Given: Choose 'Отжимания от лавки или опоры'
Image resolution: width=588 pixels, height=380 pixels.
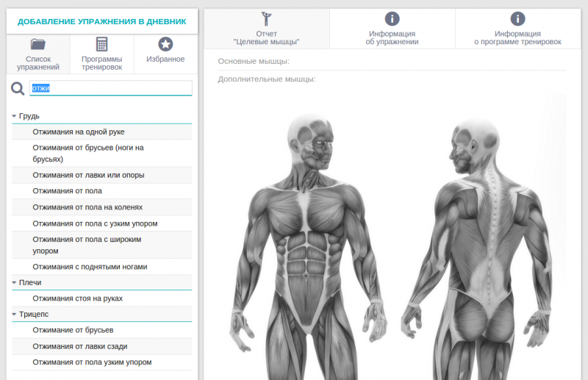Looking at the screenshot, I should 102,175.
